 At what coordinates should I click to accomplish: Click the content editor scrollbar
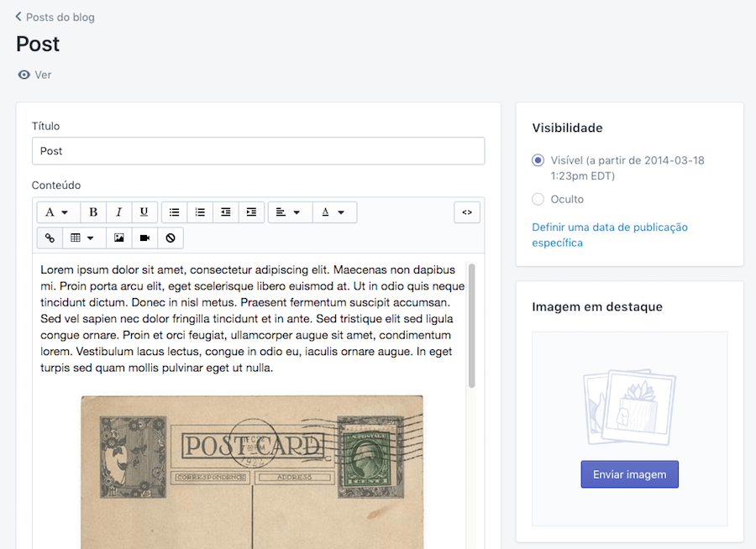click(471, 326)
